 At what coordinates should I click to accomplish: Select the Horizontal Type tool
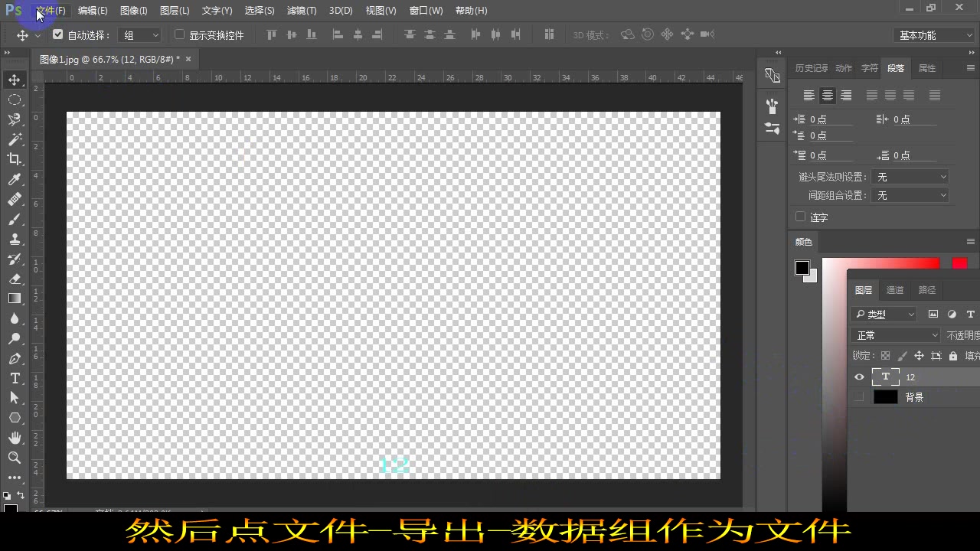15,378
